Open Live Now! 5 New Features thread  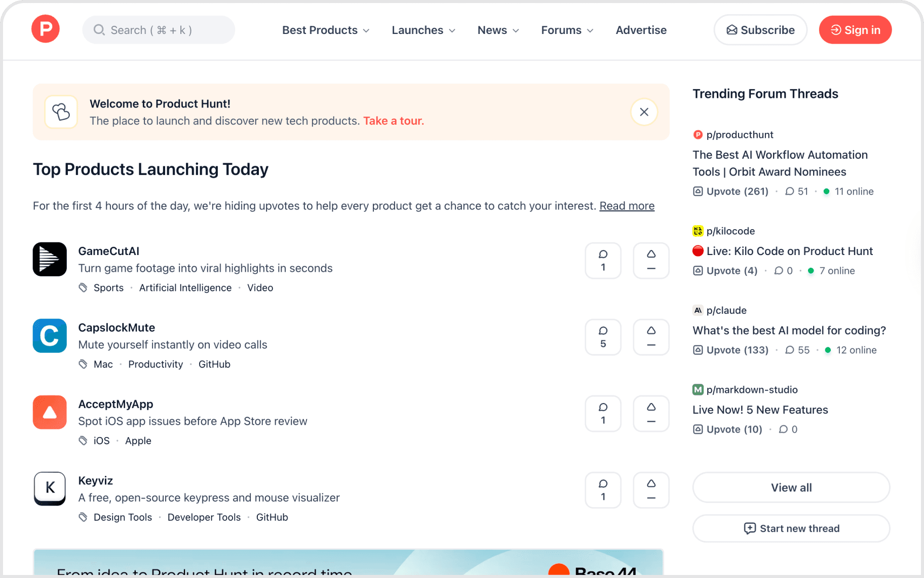pos(760,410)
